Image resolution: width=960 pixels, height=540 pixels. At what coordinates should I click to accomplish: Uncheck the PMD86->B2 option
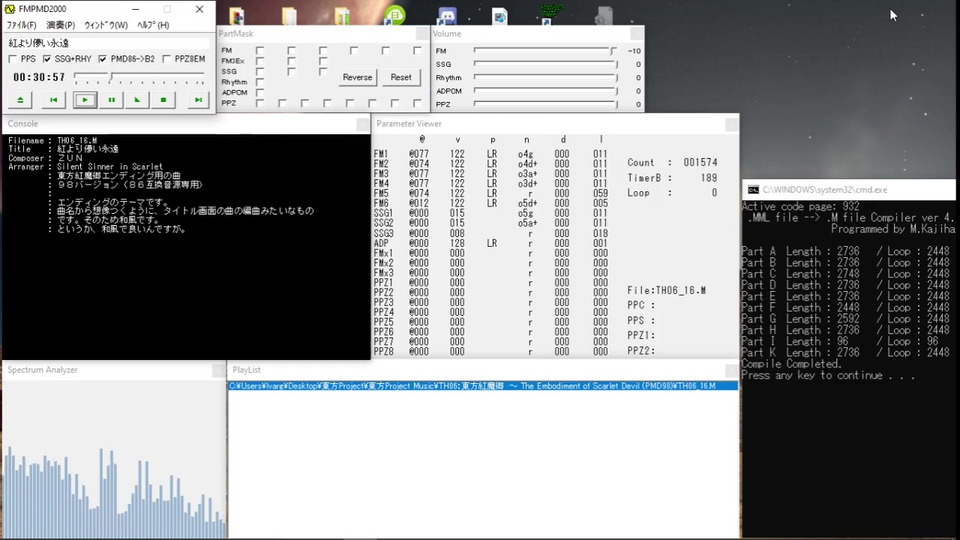pyautogui.click(x=102, y=59)
